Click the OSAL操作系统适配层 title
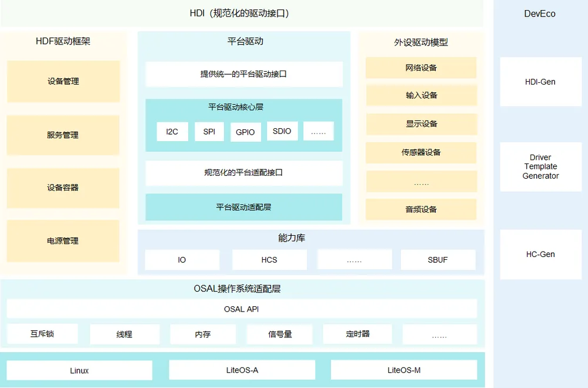 pos(237,289)
